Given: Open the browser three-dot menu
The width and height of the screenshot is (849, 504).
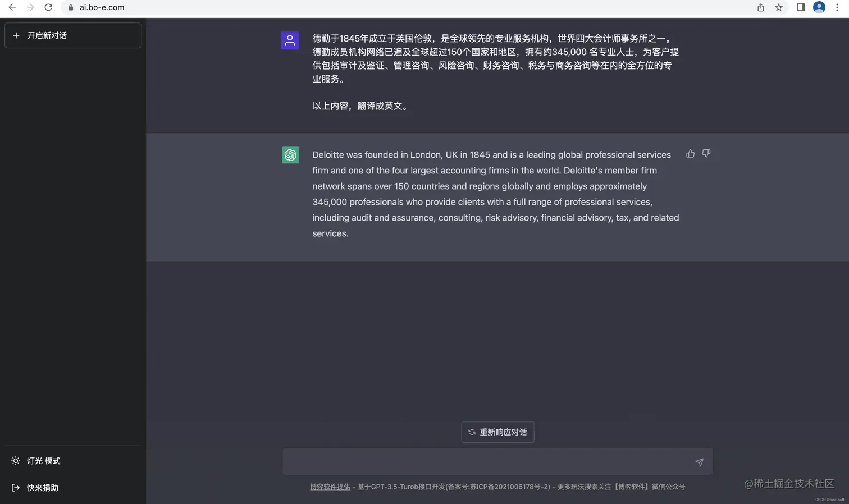Looking at the screenshot, I should [x=837, y=7].
